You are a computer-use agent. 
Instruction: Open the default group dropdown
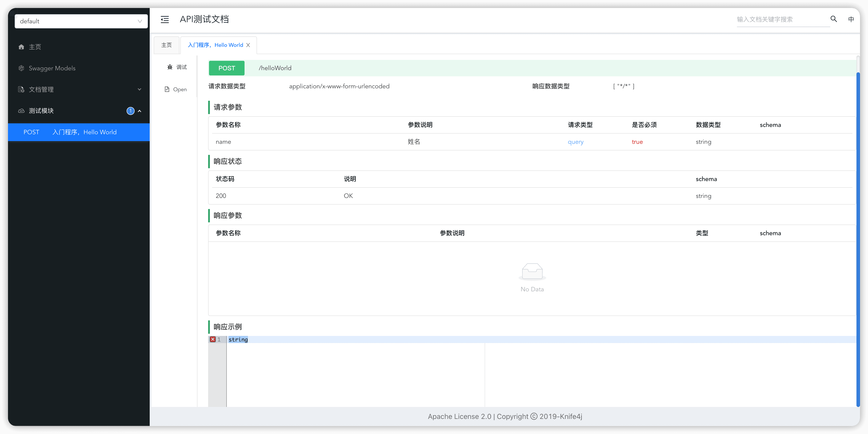(x=81, y=21)
